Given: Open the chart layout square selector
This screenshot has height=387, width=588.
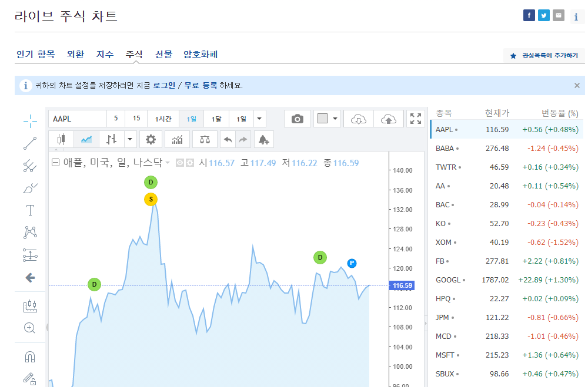Looking at the screenshot, I should point(322,119).
